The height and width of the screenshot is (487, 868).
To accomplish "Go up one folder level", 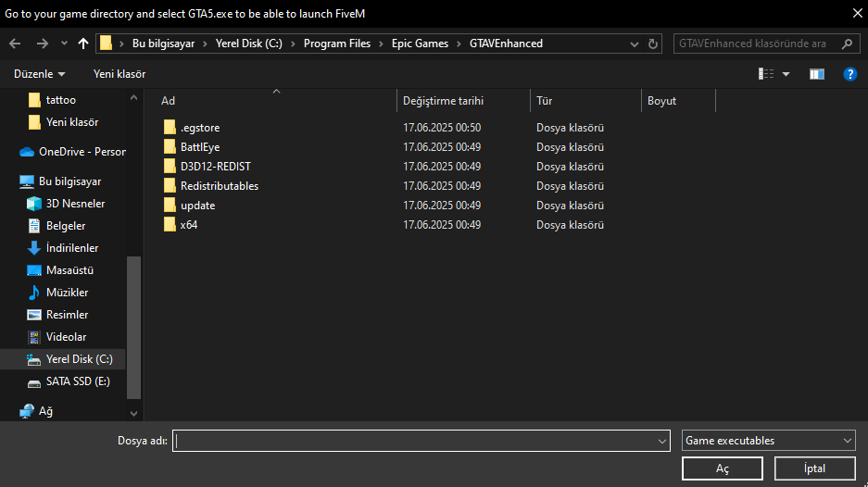I will (83, 44).
